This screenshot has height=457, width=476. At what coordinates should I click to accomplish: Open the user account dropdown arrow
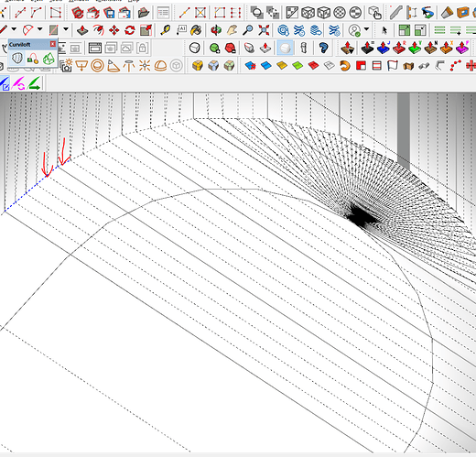[x=366, y=29]
